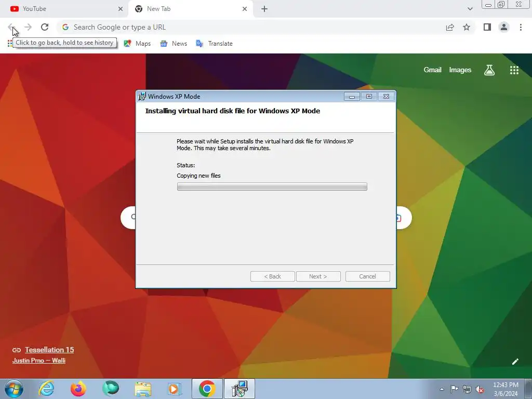Click the XP Mode installer taskbar icon
532x399 pixels.
click(240, 389)
